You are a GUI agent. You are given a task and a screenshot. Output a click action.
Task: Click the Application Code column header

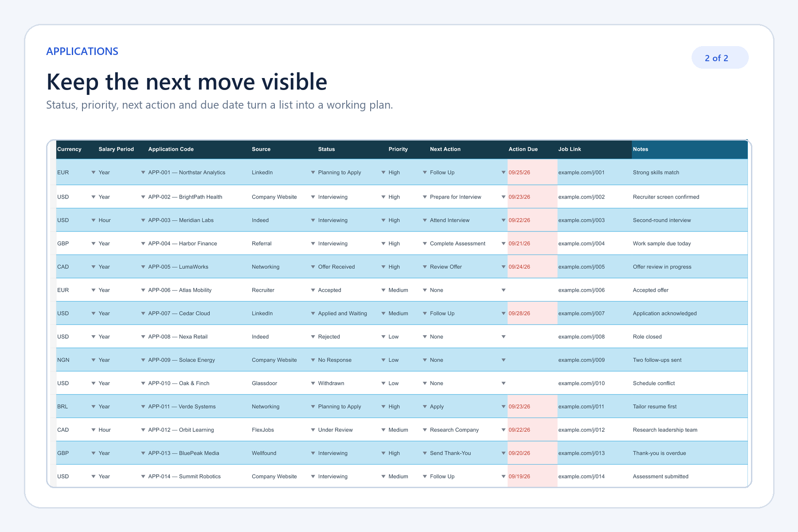[x=199, y=149]
